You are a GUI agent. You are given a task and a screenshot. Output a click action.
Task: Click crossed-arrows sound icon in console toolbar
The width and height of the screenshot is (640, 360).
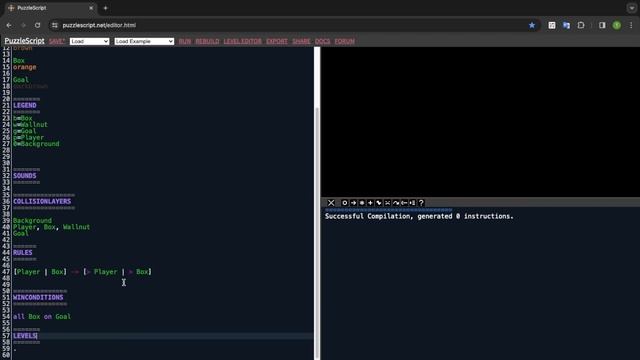(387, 203)
